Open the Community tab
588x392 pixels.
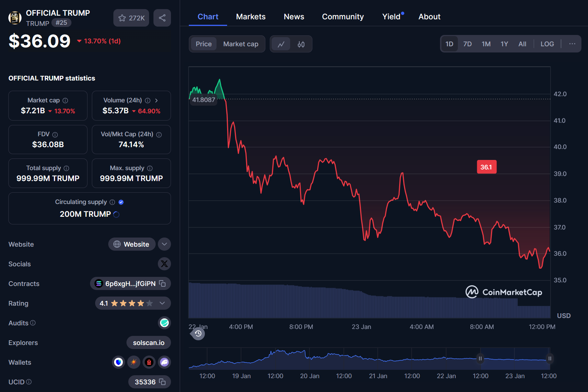[343, 17]
